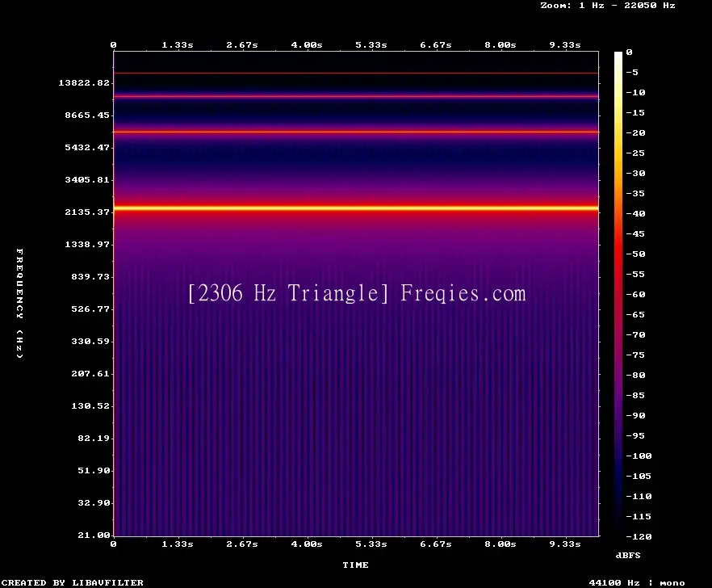Click the bottom 2.67s time label
Viewport: 712px width, 588px height.
point(242,544)
